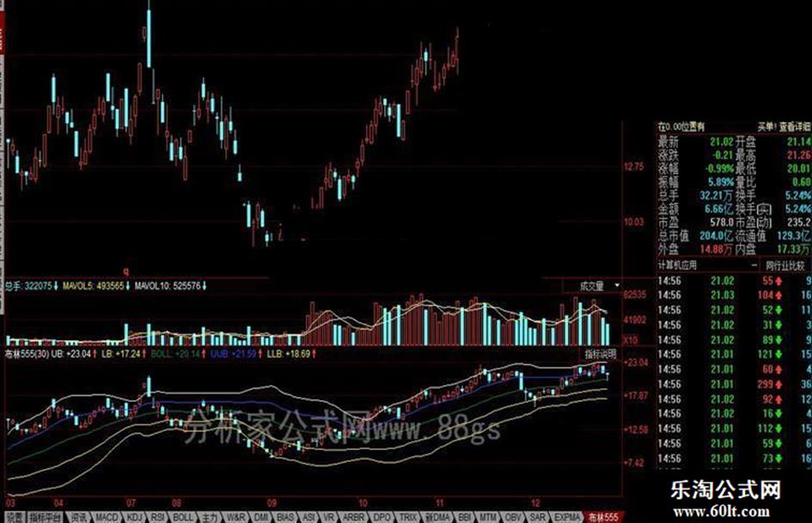Switch to DMI indicator tab
Image resolution: width=812 pixels, height=523 pixels.
(x=261, y=517)
